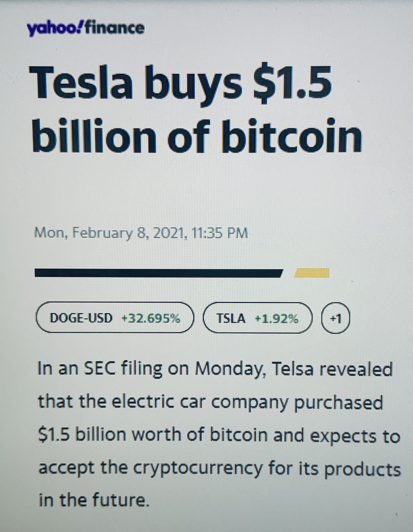Click the 'DOGE-USD' symbol label text
This screenshot has width=413, height=532.
tap(81, 318)
